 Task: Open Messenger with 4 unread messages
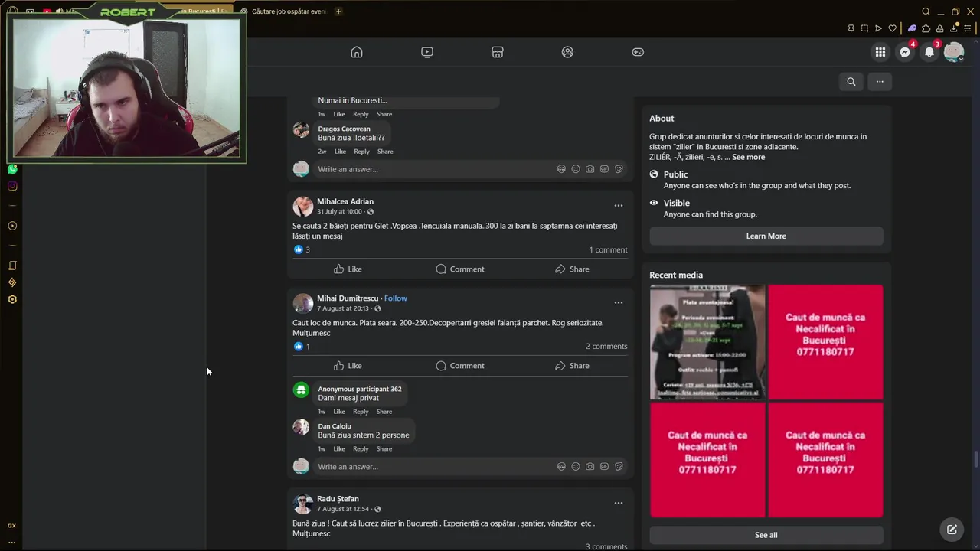[x=905, y=52]
